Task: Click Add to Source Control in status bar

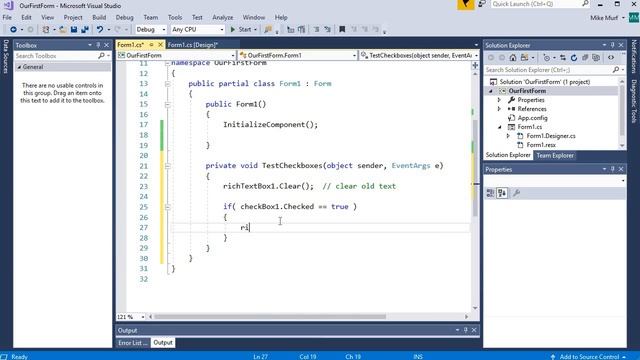Action: pos(589,357)
